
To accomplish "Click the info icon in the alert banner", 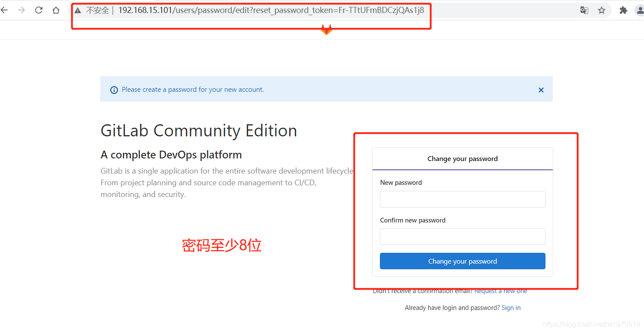I will click(114, 90).
